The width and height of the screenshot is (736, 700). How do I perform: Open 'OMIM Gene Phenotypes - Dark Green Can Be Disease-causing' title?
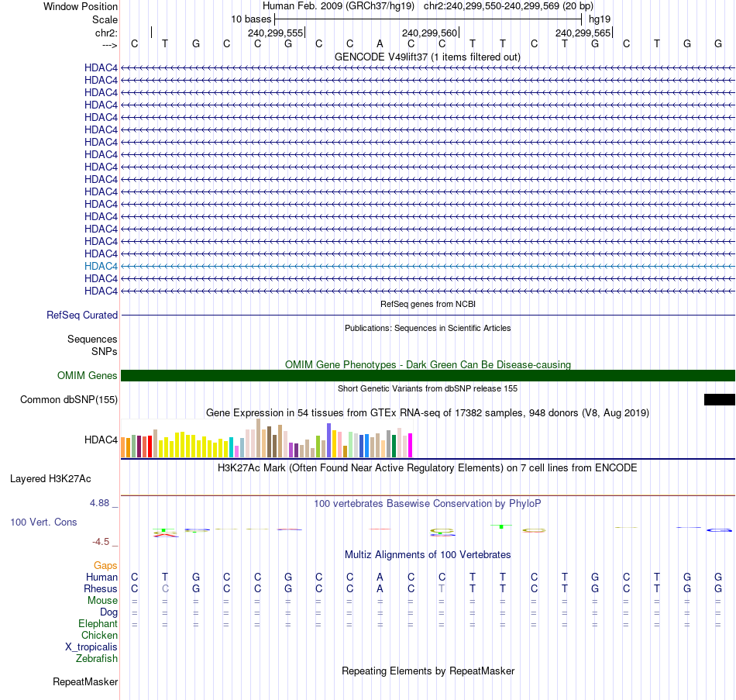coord(428,364)
